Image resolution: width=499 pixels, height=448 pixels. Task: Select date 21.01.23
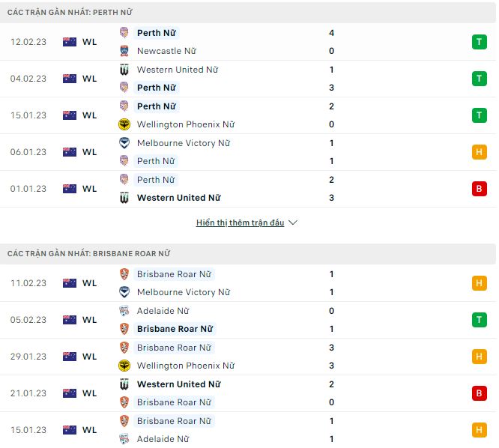click(28, 393)
